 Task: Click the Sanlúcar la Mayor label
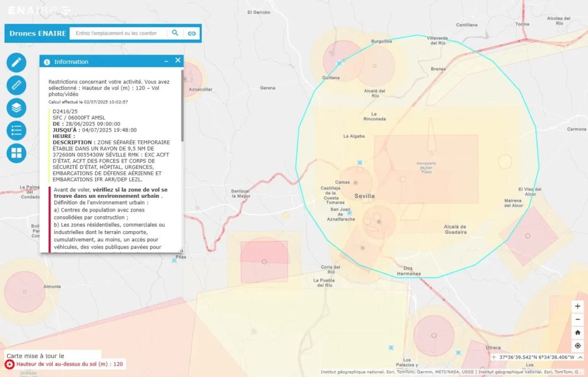point(241,193)
